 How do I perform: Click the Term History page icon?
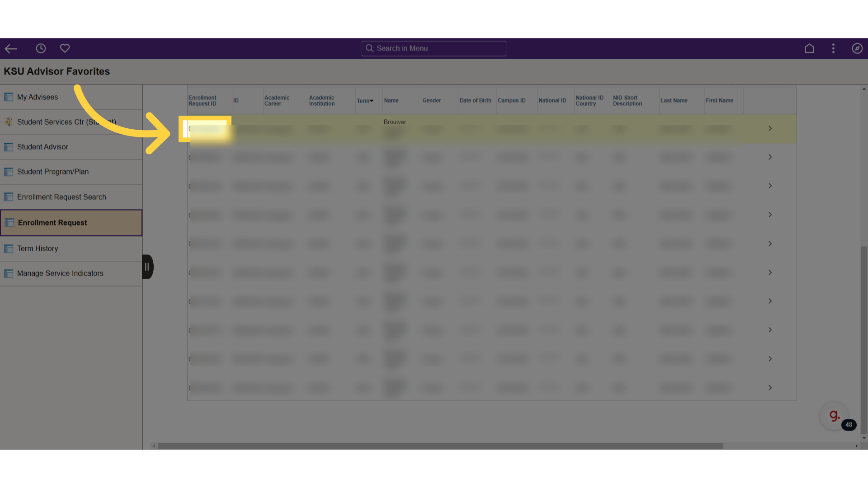tap(9, 249)
